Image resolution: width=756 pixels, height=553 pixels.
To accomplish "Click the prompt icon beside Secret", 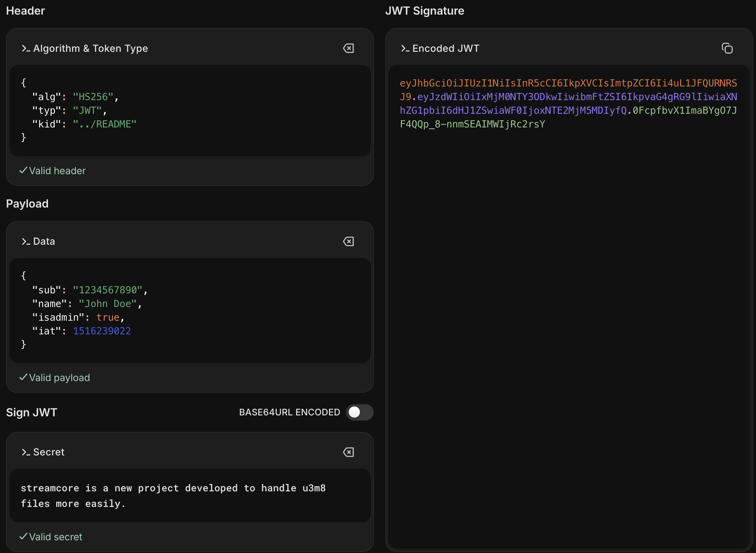I will click(26, 453).
